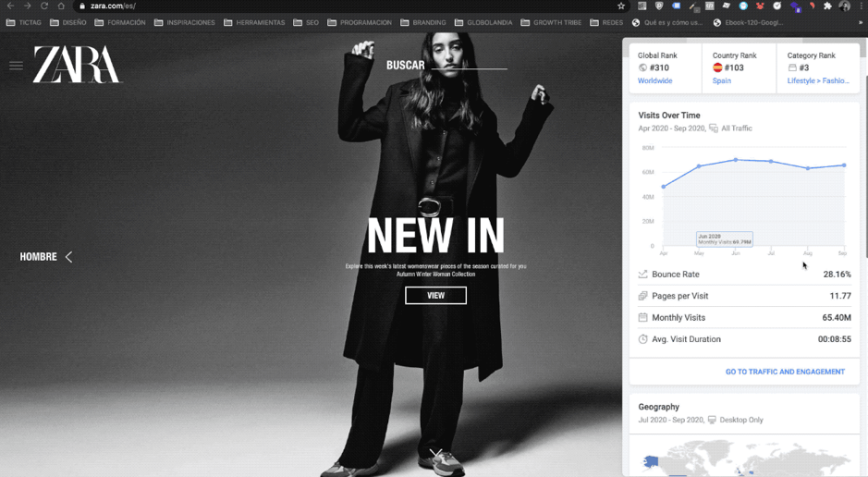Click the browser forward arrow

[27, 6]
